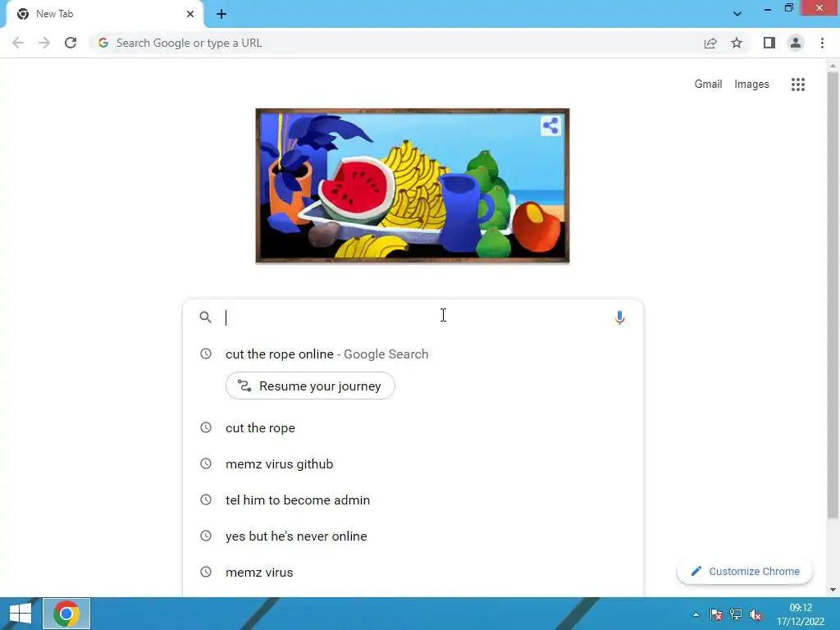Select suggestion 'cut the rope'
Image resolution: width=840 pixels, height=630 pixels.
[x=413, y=428]
